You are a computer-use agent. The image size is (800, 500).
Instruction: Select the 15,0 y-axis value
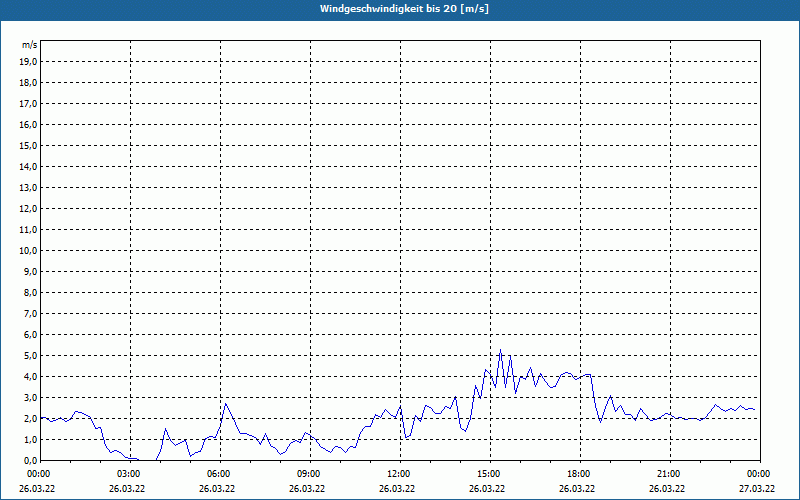28,145
